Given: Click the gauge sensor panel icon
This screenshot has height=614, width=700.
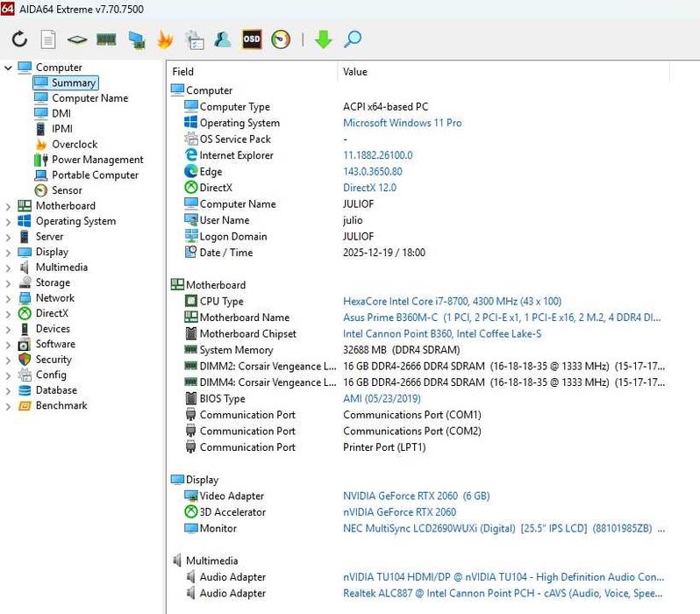Looking at the screenshot, I should coord(281,39).
